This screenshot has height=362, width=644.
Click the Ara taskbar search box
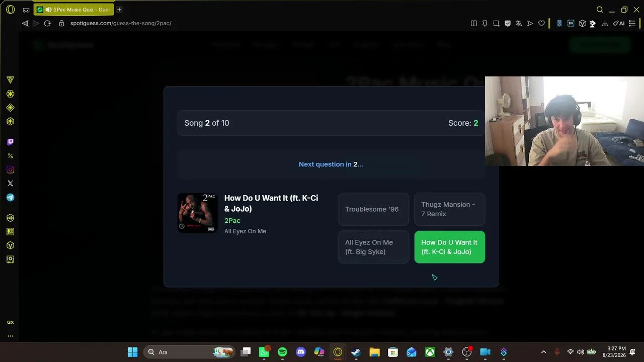[188, 352]
